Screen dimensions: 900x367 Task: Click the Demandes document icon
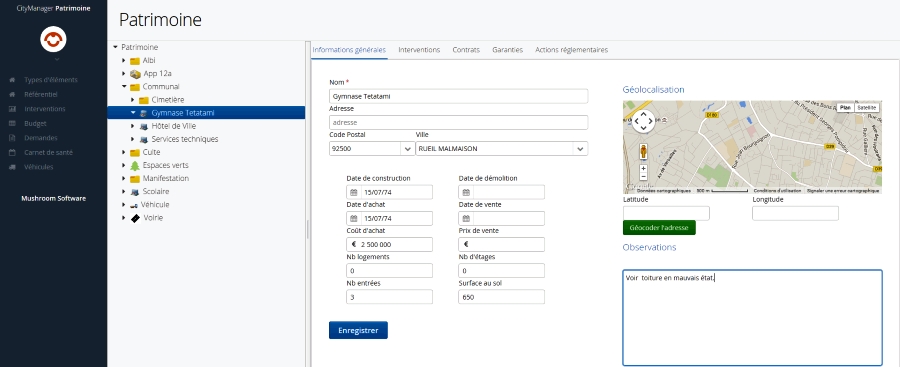point(12,138)
